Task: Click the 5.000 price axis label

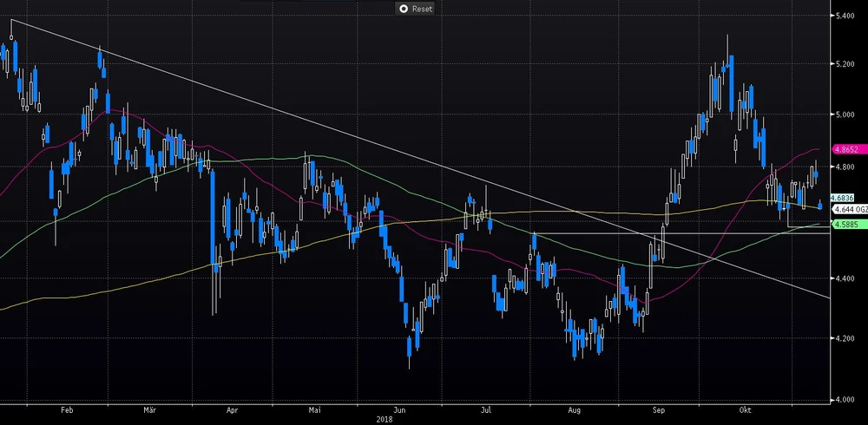Action: [x=845, y=114]
